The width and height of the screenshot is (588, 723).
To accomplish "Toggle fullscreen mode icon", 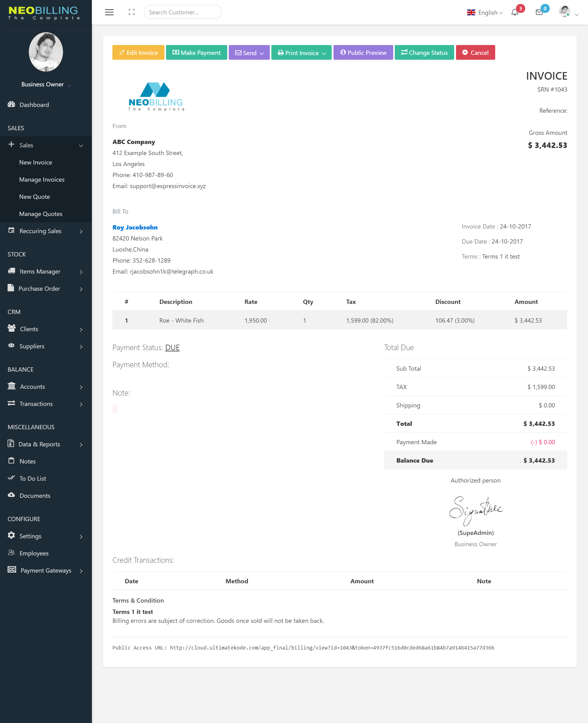I will click(x=132, y=12).
